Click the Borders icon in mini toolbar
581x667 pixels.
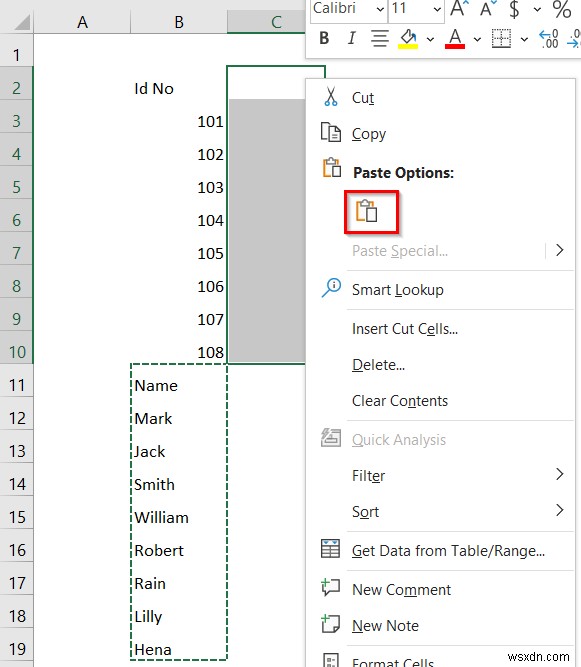tap(501, 39)
